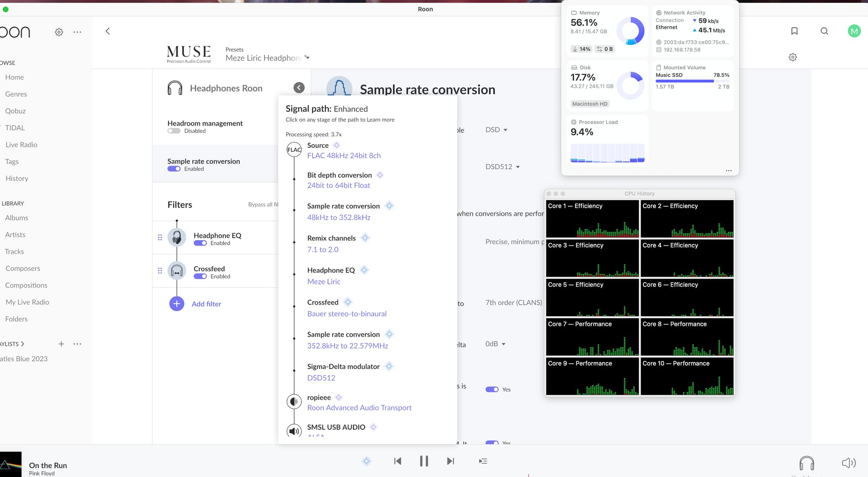Open the search magnifier icon
Viewport: 868px width, 477px height.
coord(824,31)
